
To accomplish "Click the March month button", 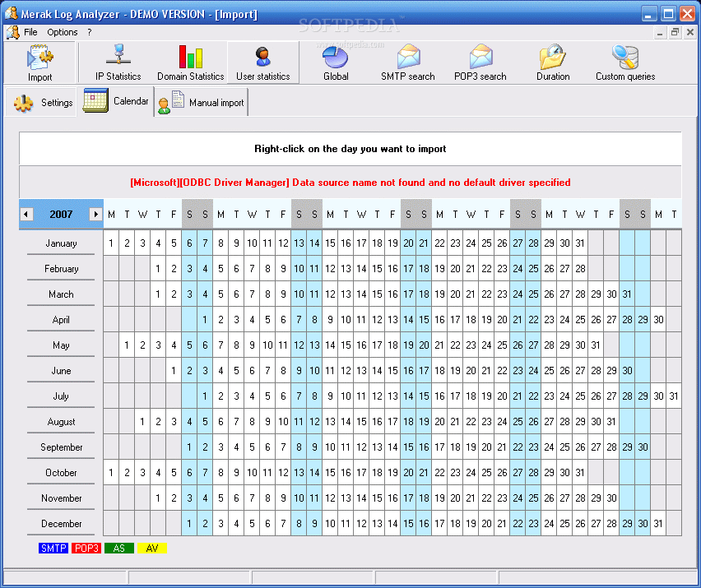I will pos(61,294).
